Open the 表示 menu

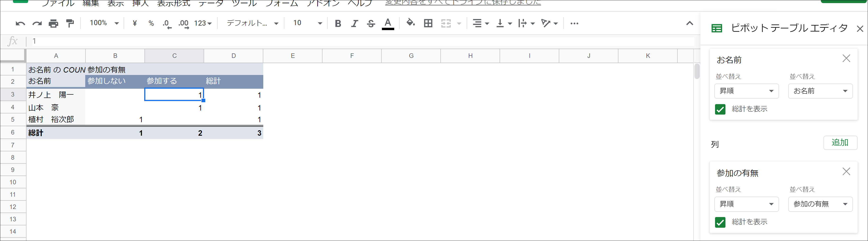[x=116, y=3]
